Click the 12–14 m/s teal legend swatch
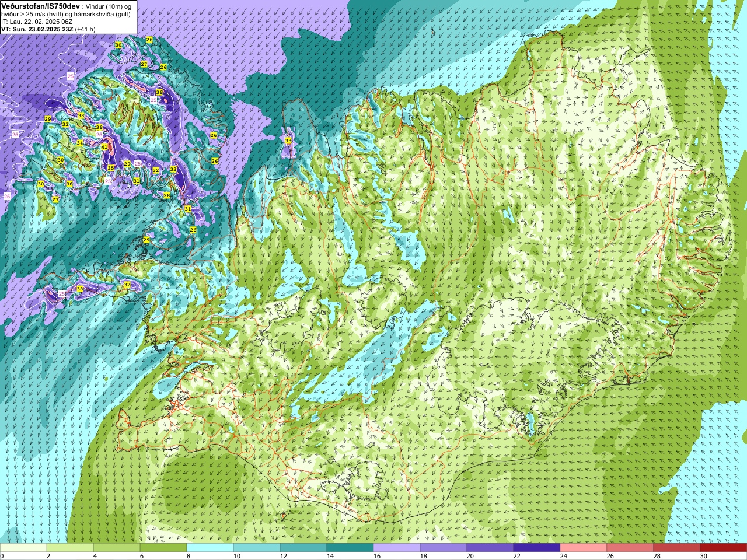 (303, 548)
